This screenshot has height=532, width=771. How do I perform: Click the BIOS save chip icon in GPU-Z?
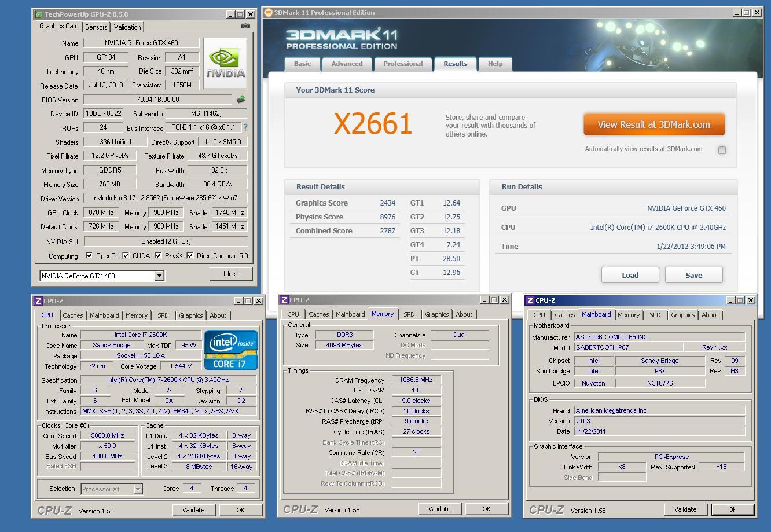[241, 100]
